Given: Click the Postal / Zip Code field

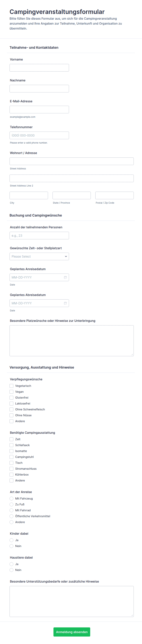Looking at the screenshot, I should click(114, 195).
